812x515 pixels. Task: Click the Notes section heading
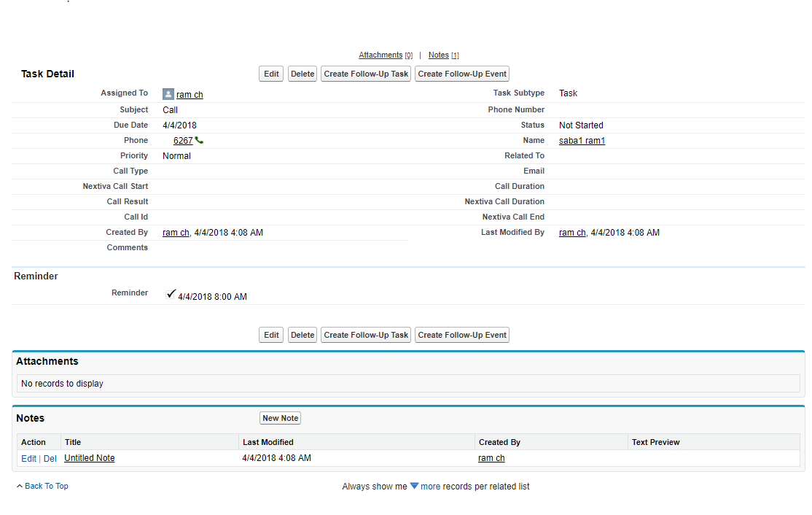pos(30,418)
